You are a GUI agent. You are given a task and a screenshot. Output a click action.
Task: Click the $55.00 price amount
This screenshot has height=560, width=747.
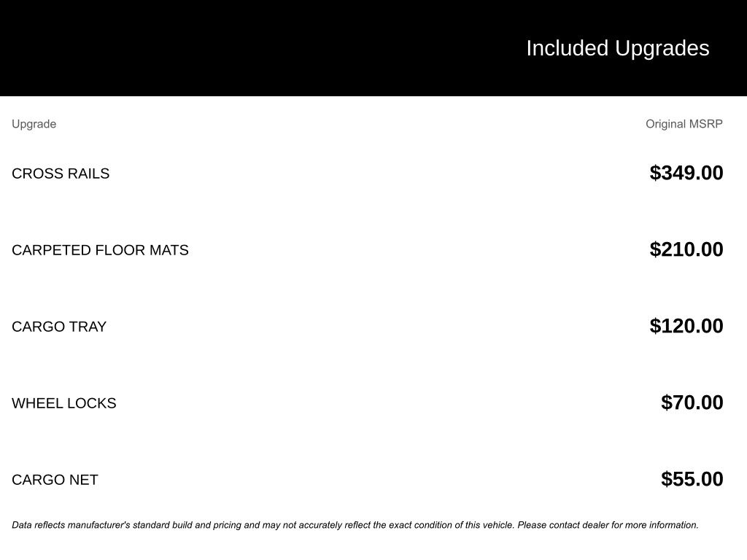point(692,479)
